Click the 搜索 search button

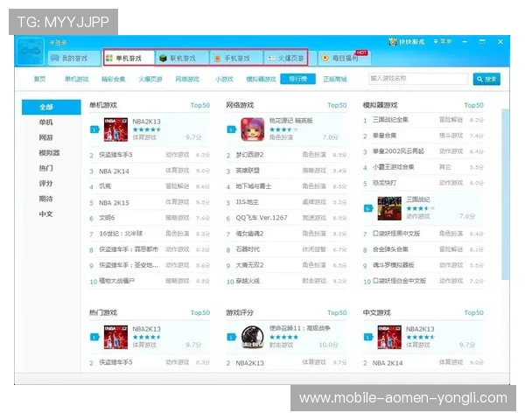coord(486,79)
